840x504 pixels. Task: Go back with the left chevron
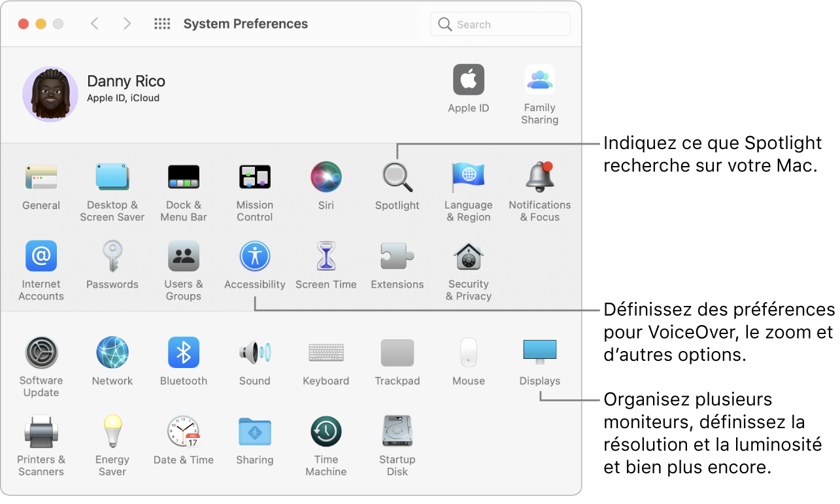(95, 24)
